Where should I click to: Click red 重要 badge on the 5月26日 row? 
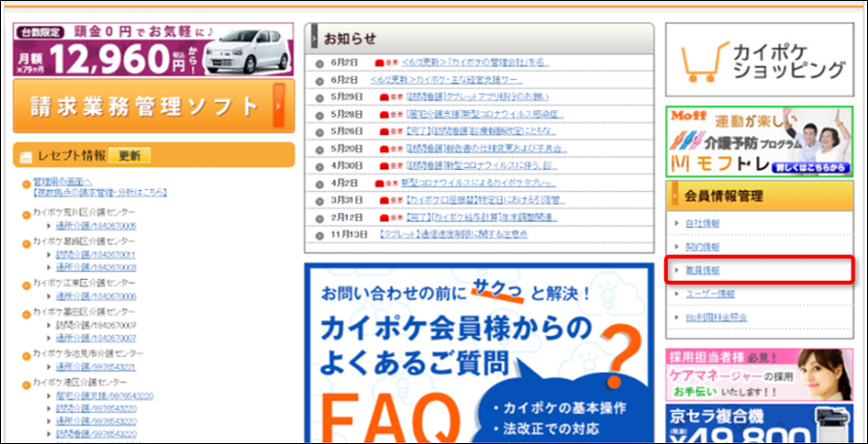391,132
